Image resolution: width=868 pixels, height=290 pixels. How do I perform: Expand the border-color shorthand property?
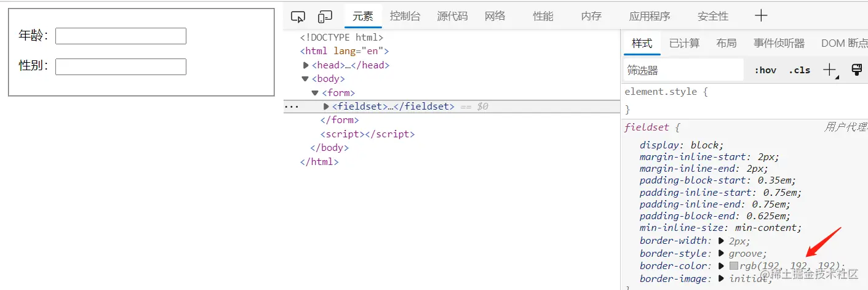(722, 266)
